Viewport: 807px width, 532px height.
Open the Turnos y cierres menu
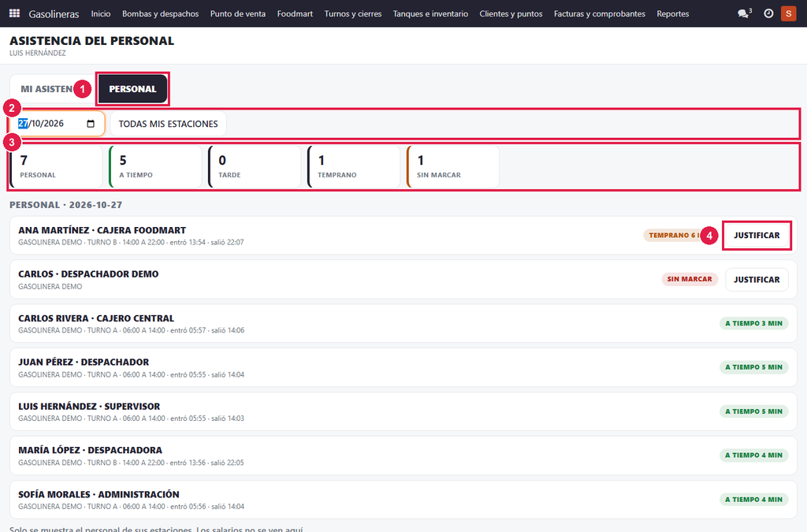pos(353,13)
